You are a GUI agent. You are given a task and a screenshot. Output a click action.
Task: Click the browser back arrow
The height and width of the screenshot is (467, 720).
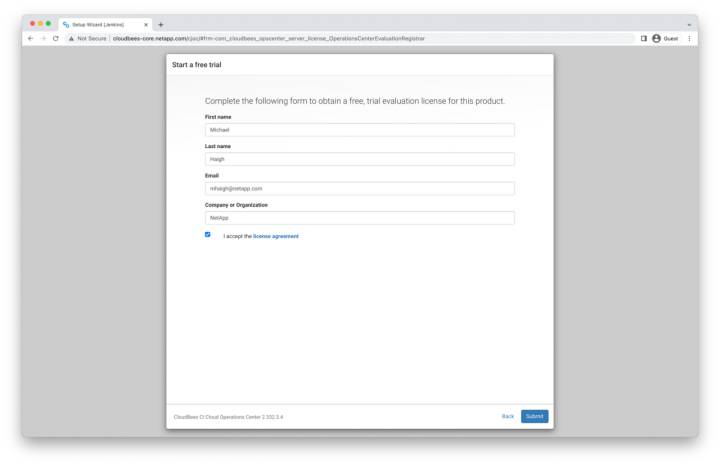tap(30, 38)
